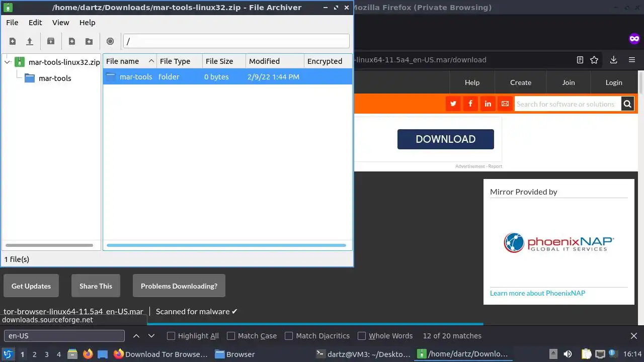The width and height of the screenshot is (644, 362).
Task: Collapse the mar-tools-linux32.zip tree node
Action: click(7, 62)
